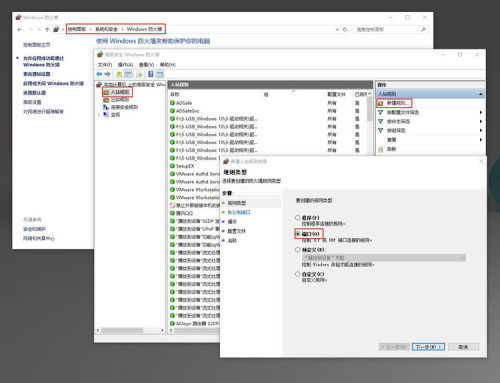Click the 按组筛选 filter icon

pyautogui.click(x=380, y=130)
